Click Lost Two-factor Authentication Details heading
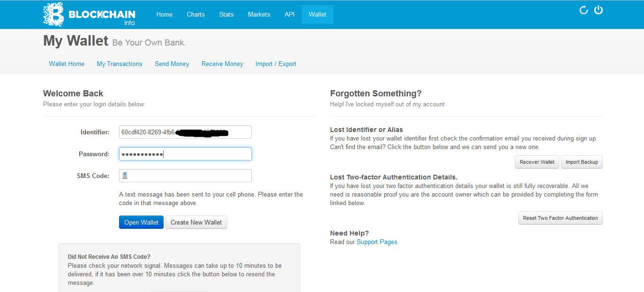Image resolution: width=644 pixels, height=292 pixels. coord(394,177)
